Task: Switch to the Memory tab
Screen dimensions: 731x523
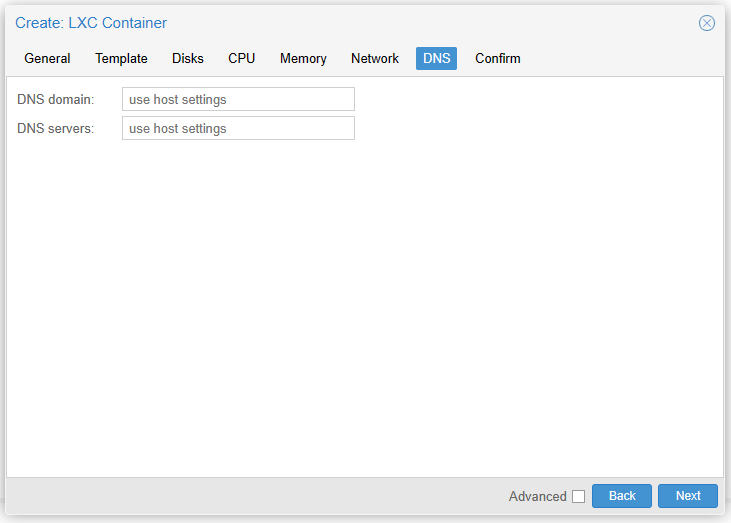Action: [303, 59]
